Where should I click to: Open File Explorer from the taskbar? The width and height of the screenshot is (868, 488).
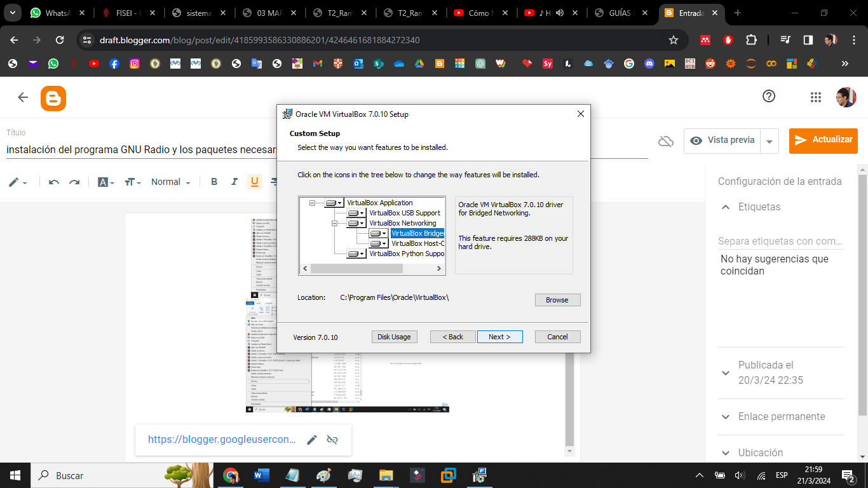[x=386, y=475]
